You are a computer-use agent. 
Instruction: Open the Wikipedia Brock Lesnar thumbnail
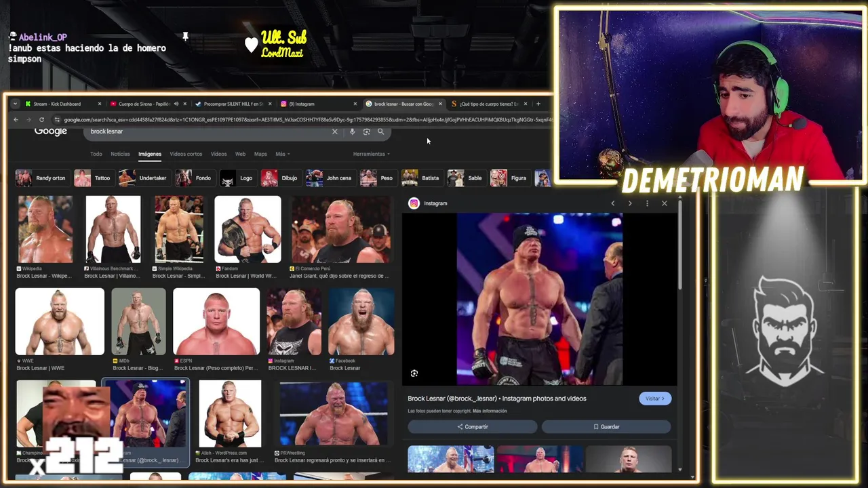coord(45,229)
